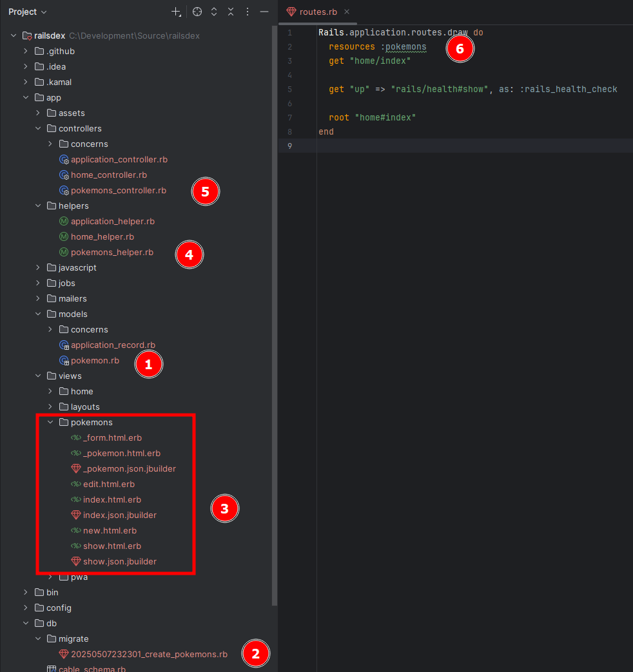Image resolution: width=633 pixels, height=672 pixels.
Task: Collapse the pokemons views folder
Action: click(51, 423)
